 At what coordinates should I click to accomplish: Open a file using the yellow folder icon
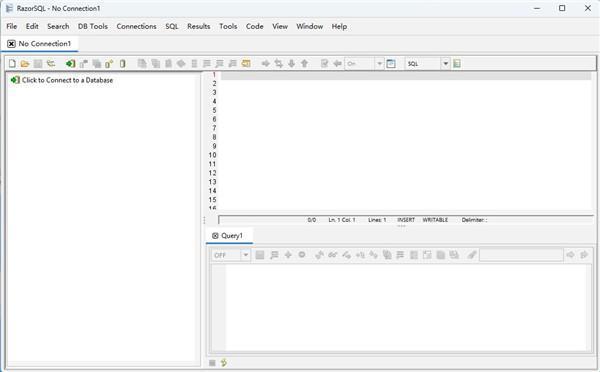point(25,64)
